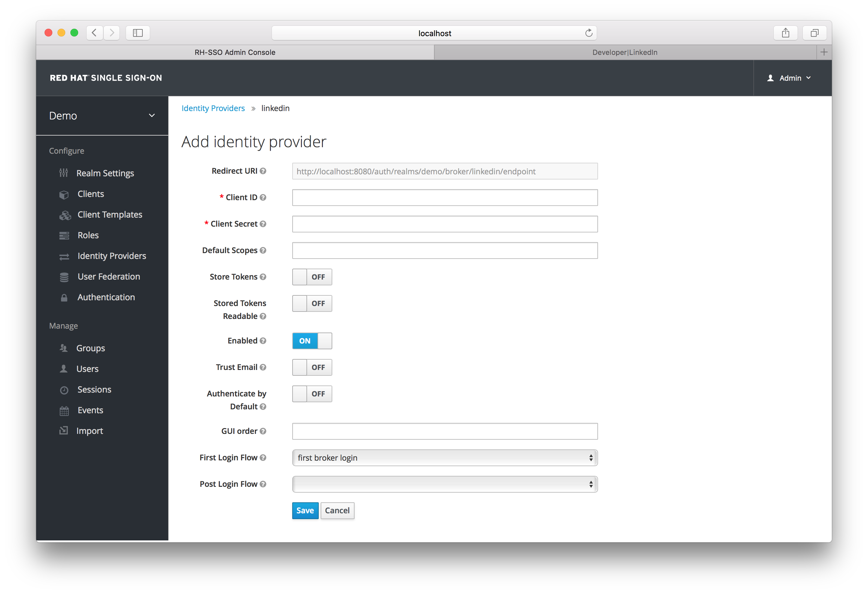Click the Client Templates icon in sidebar
The image size is (868, 594).
(x=64, y=214)
